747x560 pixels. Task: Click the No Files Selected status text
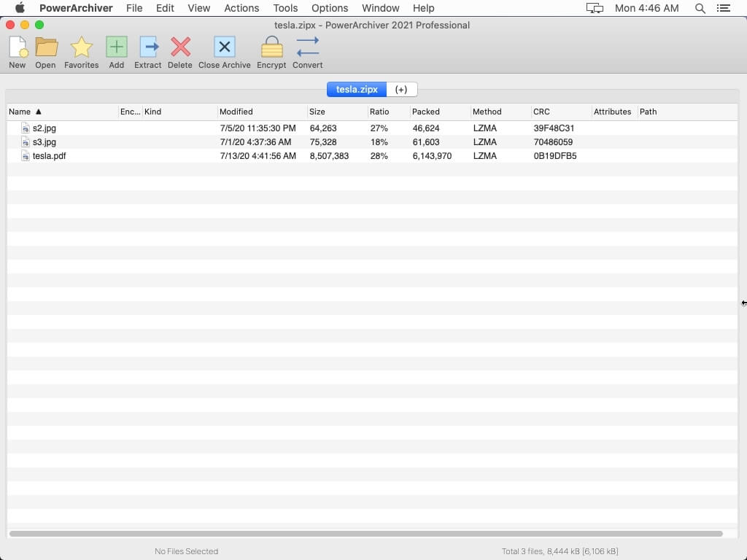click(186, 551)
